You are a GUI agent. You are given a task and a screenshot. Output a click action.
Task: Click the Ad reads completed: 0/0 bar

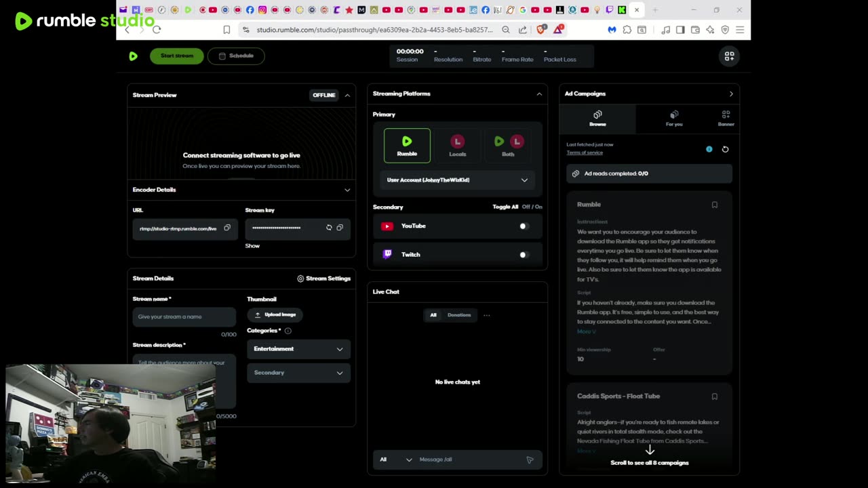tap(649, 174)
